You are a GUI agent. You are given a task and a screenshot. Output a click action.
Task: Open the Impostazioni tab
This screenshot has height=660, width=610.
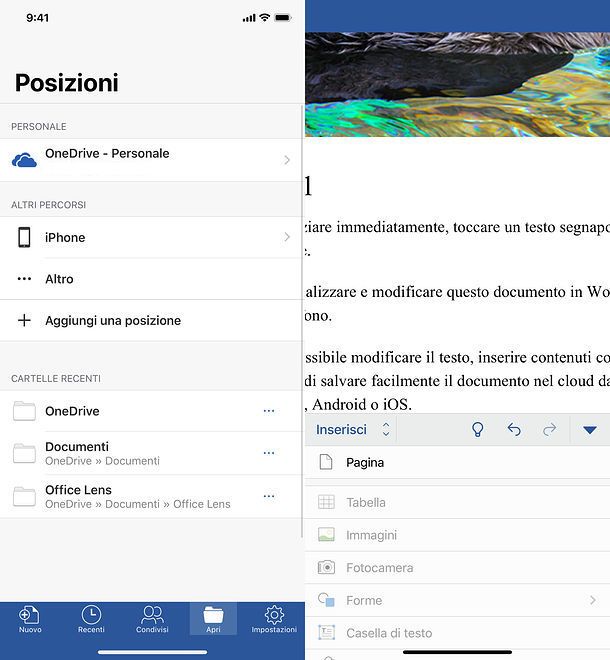pyautogui.click(x=274, y=619)
